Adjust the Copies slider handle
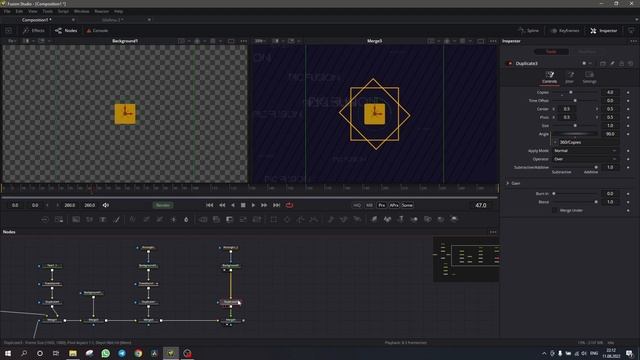This screenshot has width=640, height=360. click(x=571, y=93)
